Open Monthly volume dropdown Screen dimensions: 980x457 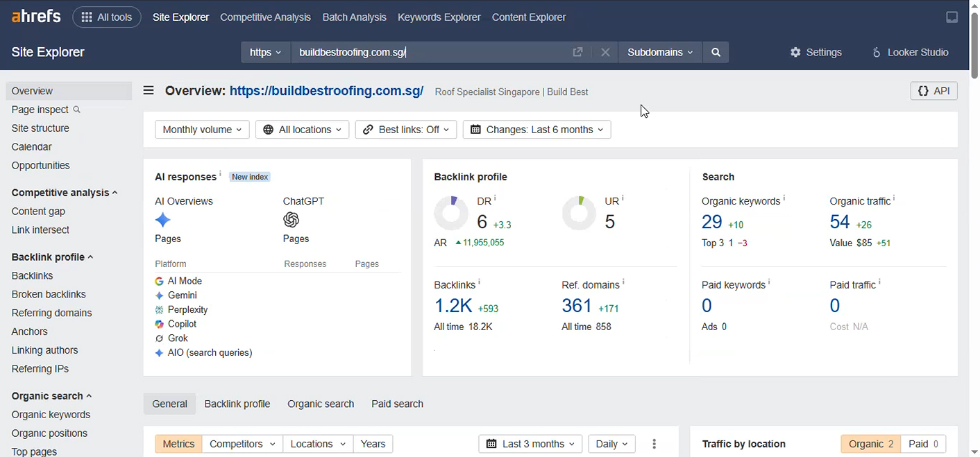[202, 130]
